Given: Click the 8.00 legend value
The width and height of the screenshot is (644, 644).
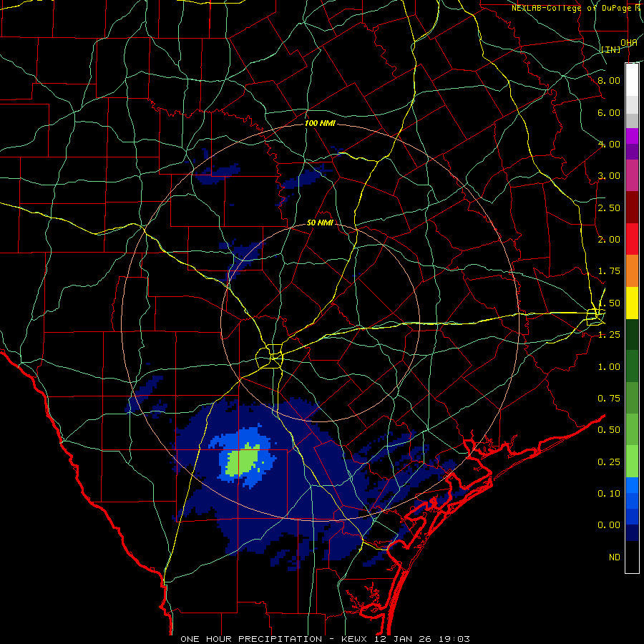Looking at the screenshot, I should tap(609, 80).
